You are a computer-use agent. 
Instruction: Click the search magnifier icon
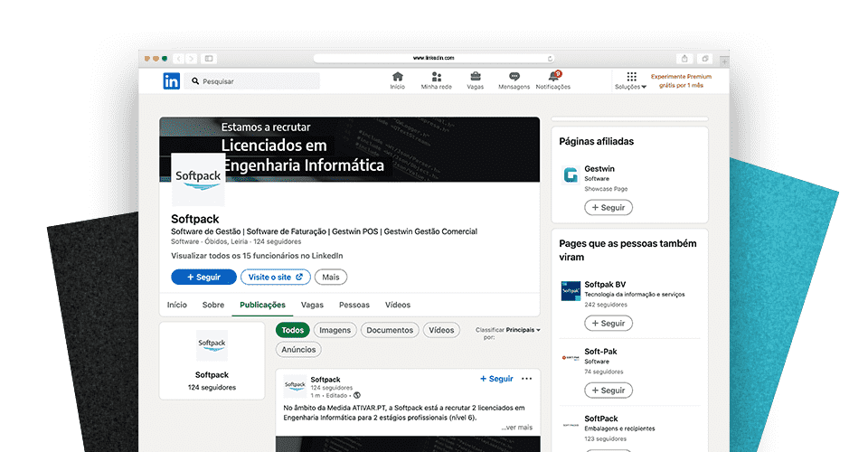195,81
